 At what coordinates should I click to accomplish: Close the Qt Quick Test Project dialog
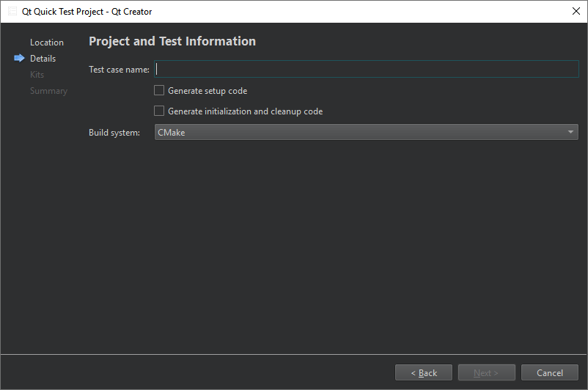click(x=575, y=12)
